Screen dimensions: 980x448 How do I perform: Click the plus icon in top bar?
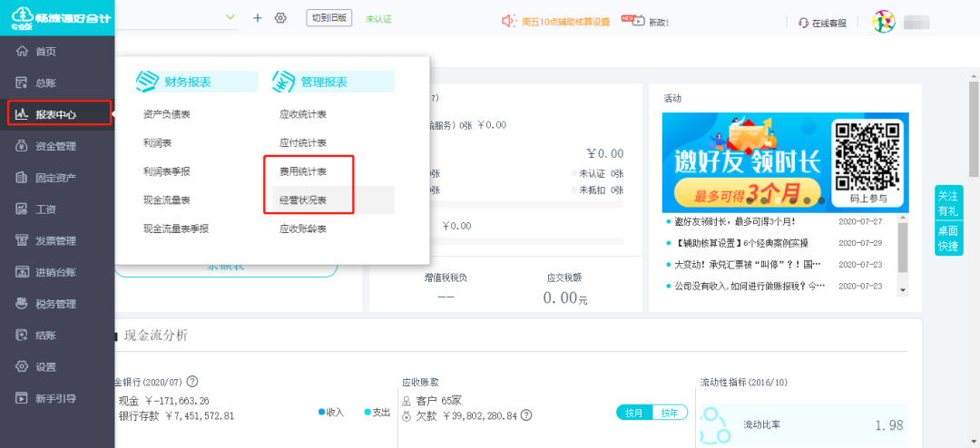pos(258,18)
